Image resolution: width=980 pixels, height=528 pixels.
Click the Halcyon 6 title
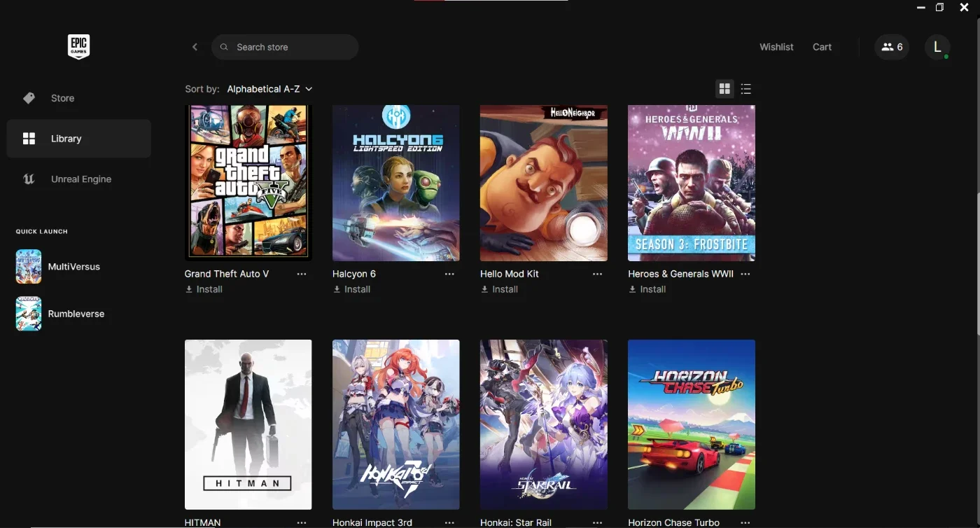coord(354,274)
